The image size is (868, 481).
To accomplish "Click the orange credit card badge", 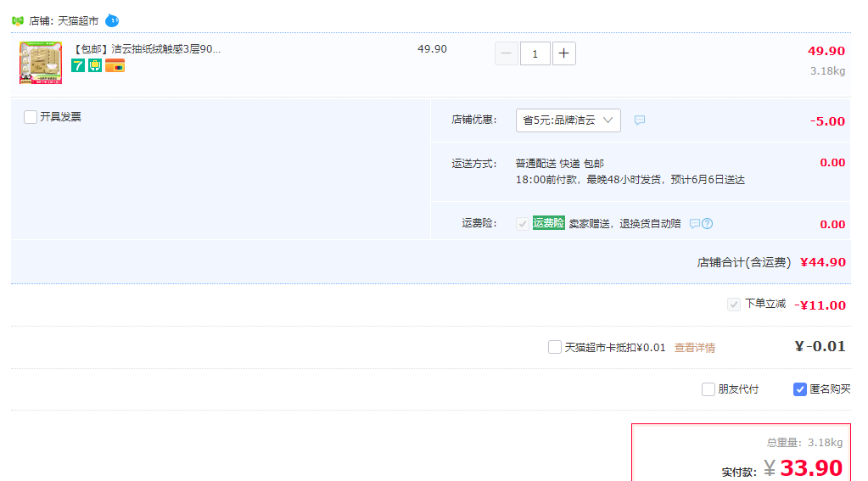I will tap(115, 66).
